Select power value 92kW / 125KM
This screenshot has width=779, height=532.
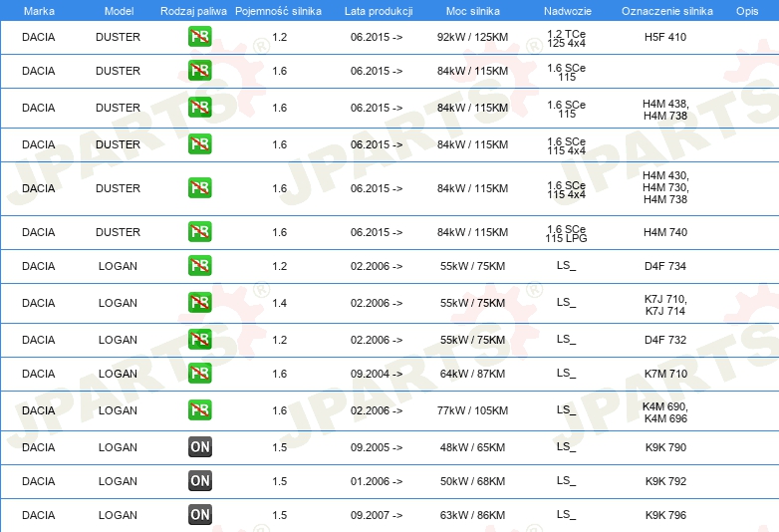(x=472, y=37)
